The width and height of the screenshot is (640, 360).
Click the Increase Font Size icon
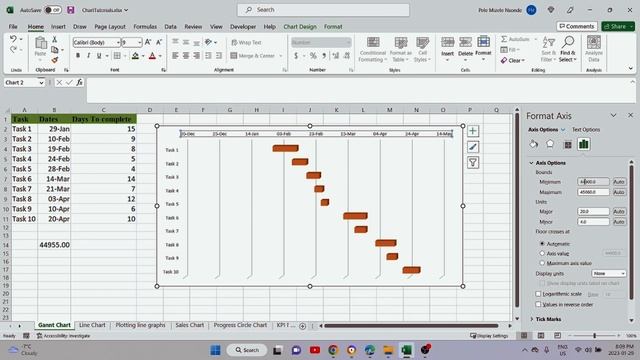click(x=148, y=42)
